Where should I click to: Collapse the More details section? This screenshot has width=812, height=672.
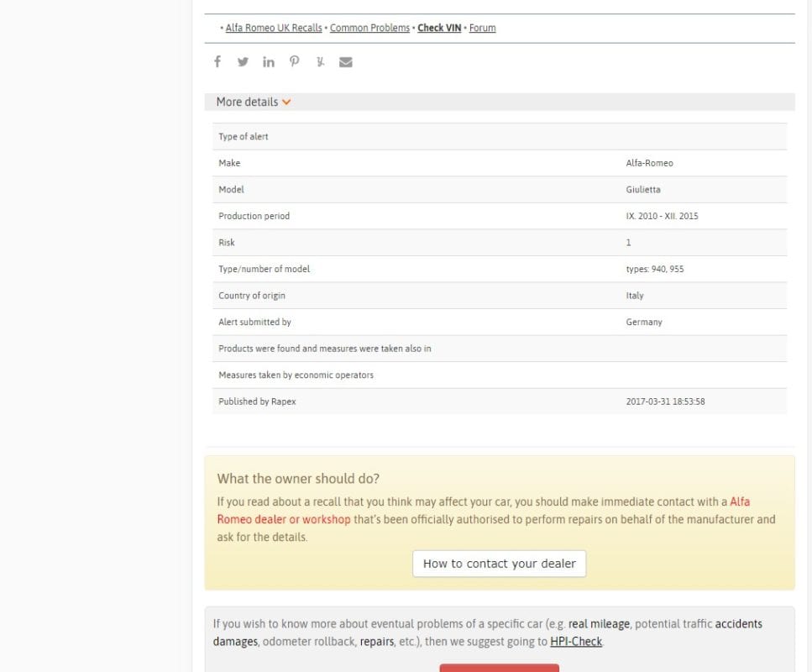pos(247,102)
